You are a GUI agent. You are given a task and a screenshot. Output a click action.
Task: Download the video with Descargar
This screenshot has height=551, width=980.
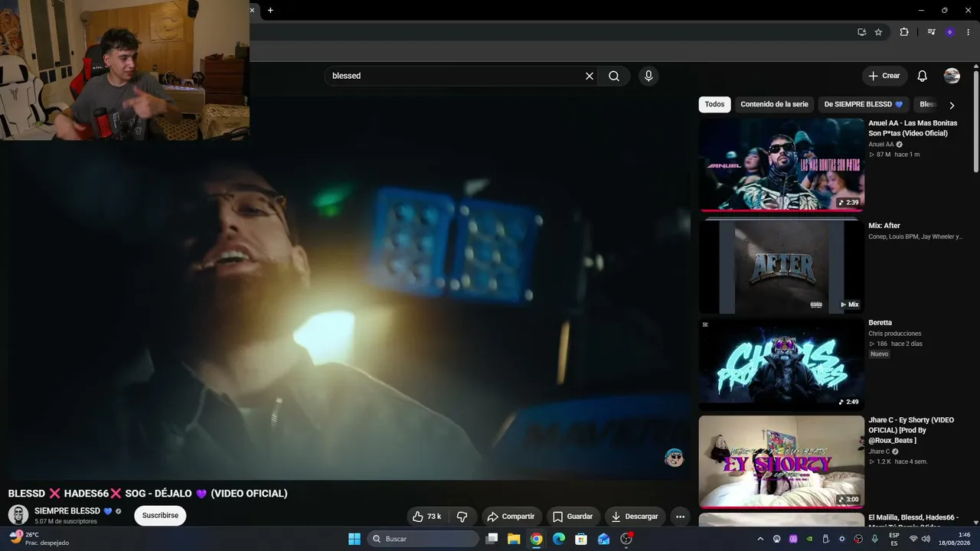click(635, 517)
